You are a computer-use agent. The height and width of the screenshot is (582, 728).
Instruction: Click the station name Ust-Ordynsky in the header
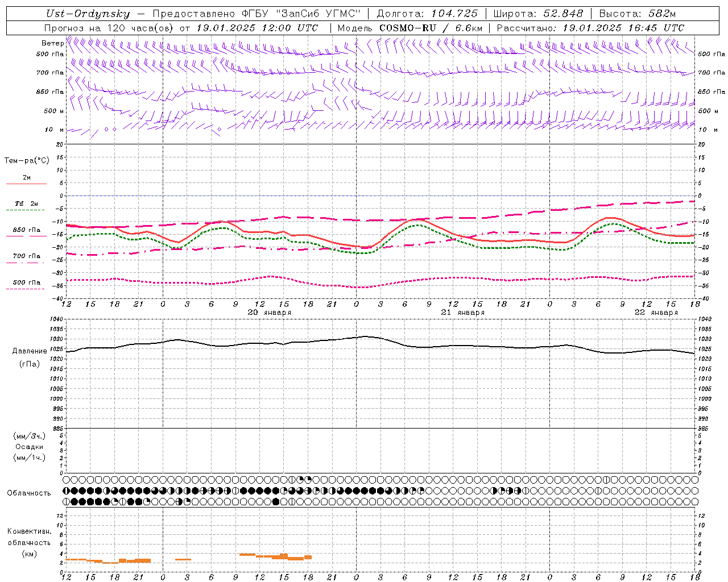88,14
